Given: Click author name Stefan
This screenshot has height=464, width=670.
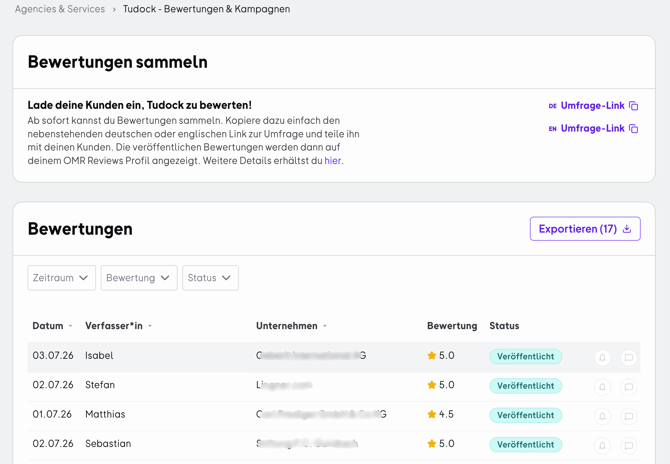Looking at the screenshot, I should [100, 385].
